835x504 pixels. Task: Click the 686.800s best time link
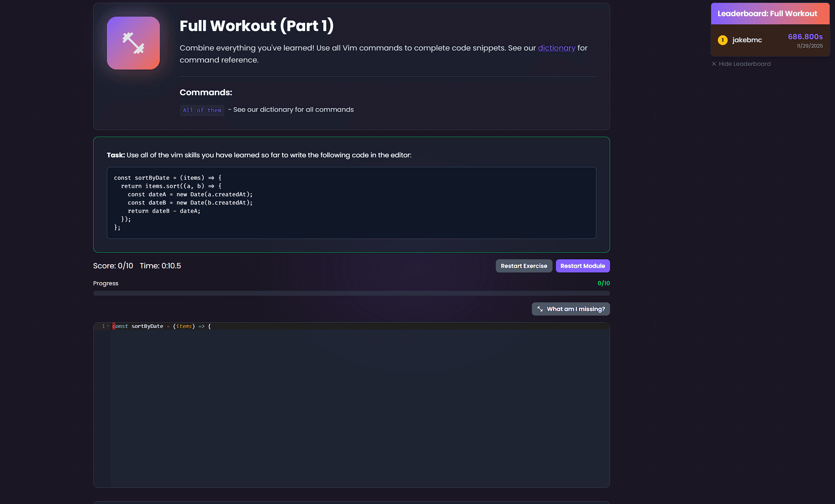click(805, 36)
